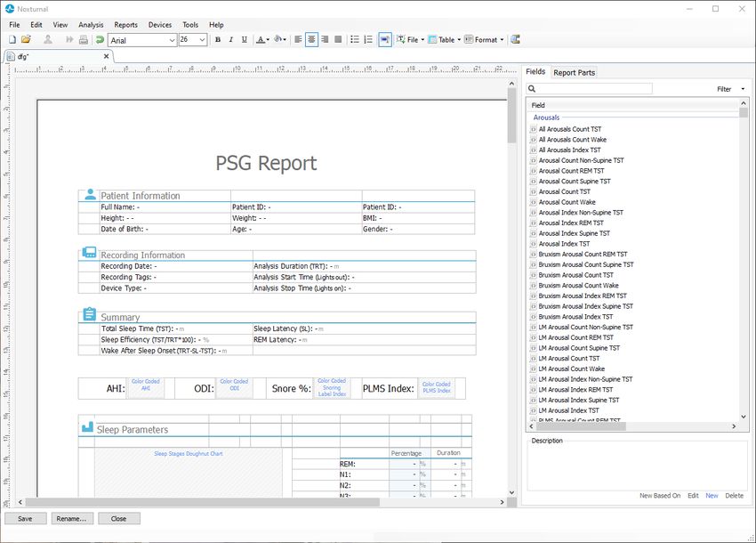Viewport: 756px width, 543px height.
Task: Click the grayed forward arrows icon
Action: click(x=70, y=39)
